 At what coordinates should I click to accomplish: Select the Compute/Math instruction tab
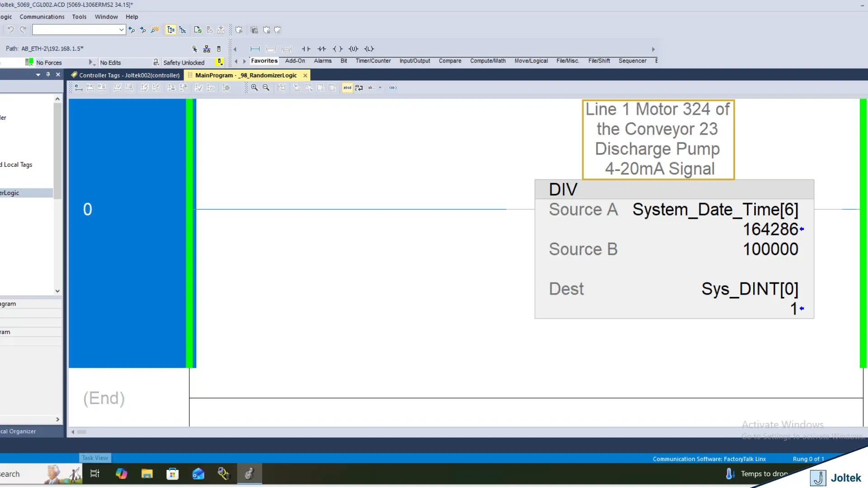coord(488,61)
